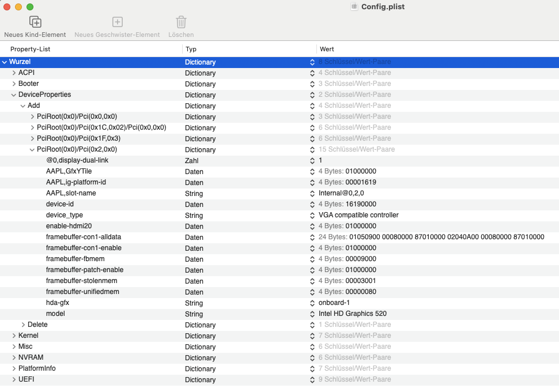Click the display-dual-link value 1
The width and height of the screenshot is (559, 392).
(320, 160)
